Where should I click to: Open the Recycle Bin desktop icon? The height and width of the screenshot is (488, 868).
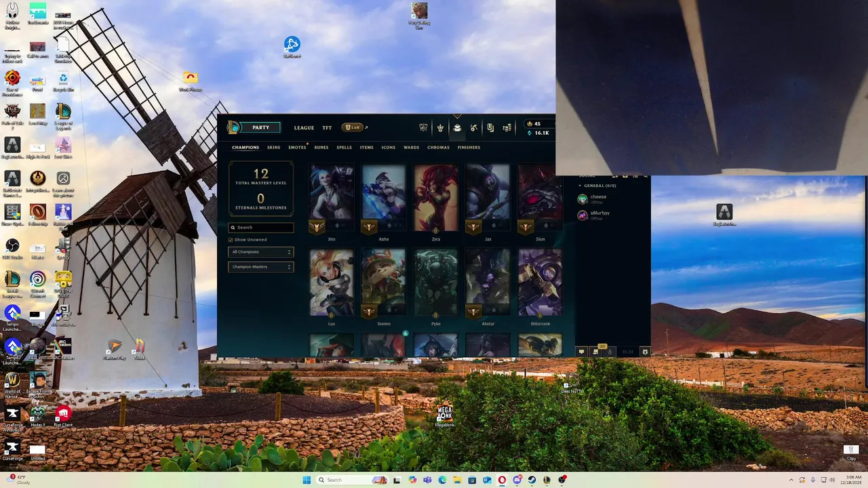click(x=63, y=82)
